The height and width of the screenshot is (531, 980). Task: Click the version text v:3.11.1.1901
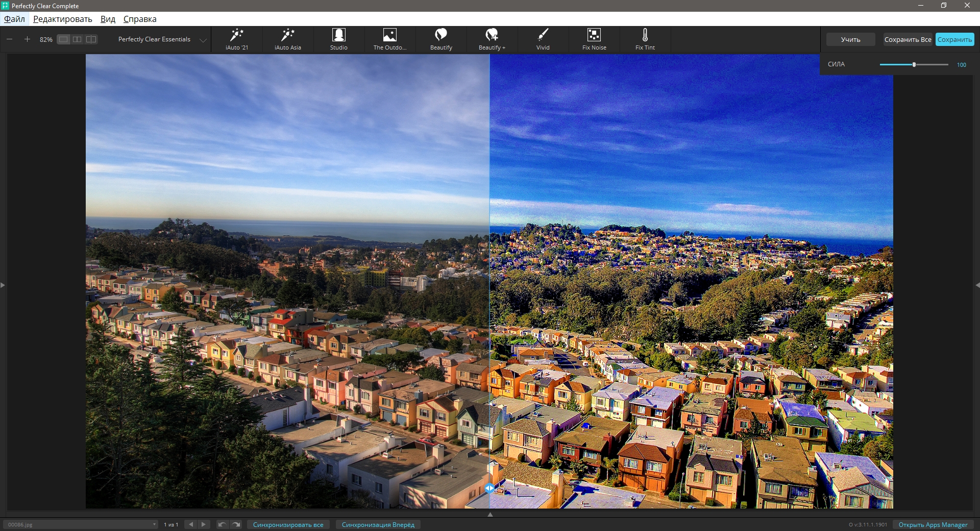[868, 524]
